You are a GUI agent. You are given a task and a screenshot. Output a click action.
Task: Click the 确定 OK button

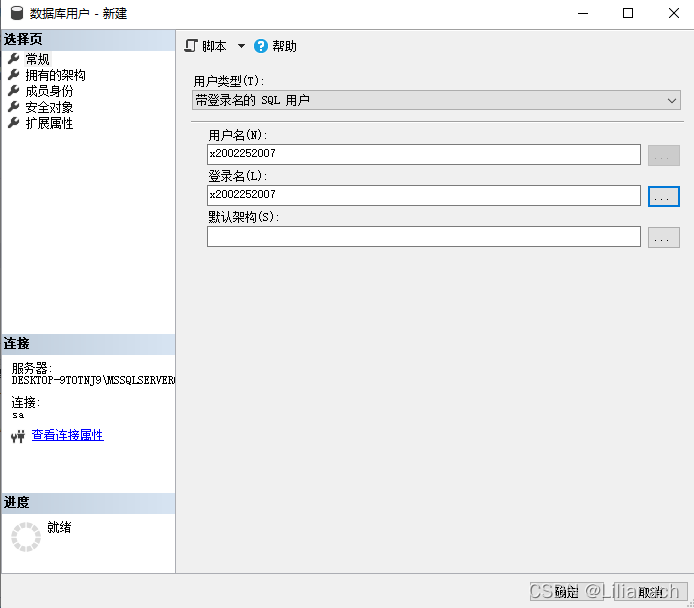click(567, 592)
